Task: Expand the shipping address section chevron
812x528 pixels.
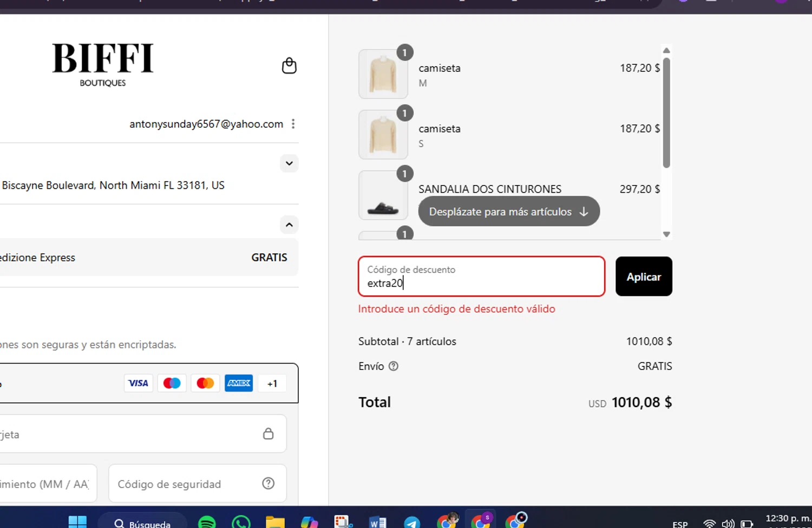Action: 289,163
